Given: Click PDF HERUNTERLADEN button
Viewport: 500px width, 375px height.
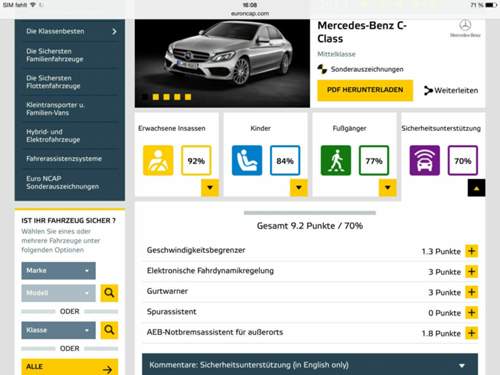Looking at the screenshot, I should [365, 90].
